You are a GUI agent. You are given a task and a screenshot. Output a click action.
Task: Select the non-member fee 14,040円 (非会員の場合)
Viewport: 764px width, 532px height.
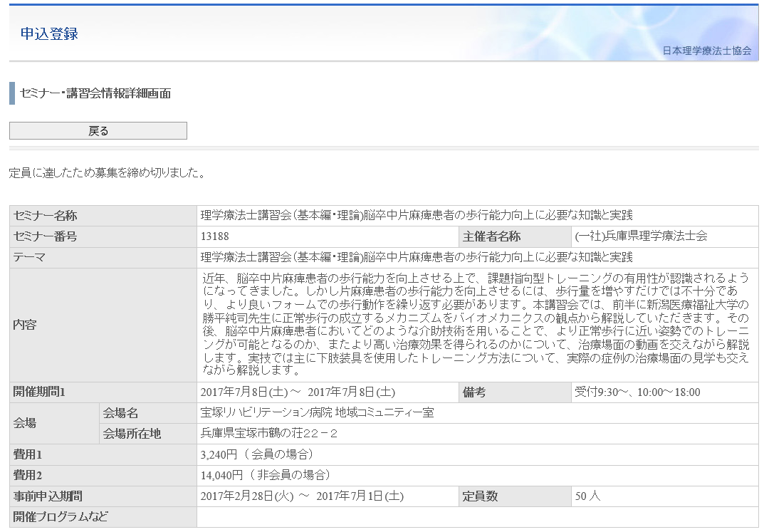(266, 475)
